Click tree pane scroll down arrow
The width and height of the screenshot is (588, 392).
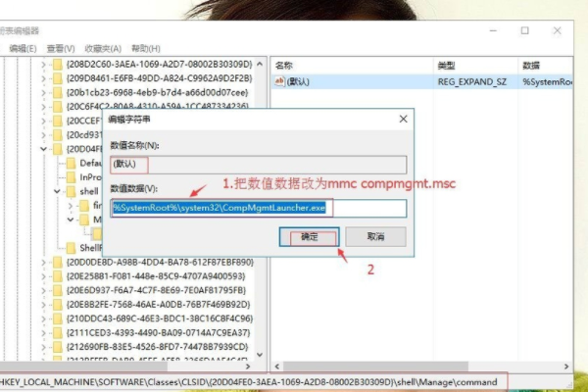[x=260, y=355]
